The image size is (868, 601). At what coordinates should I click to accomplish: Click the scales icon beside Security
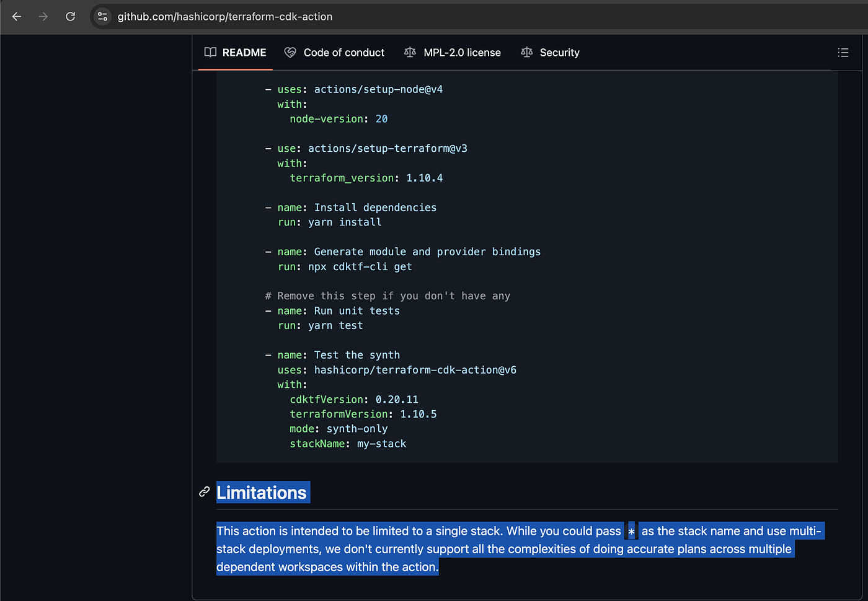[527, 53]
